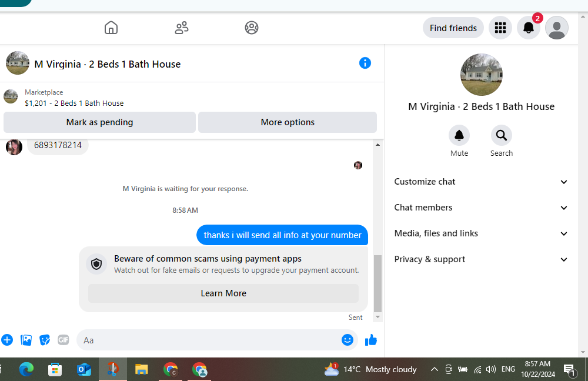Expand Chat members section

pos(481,208)
